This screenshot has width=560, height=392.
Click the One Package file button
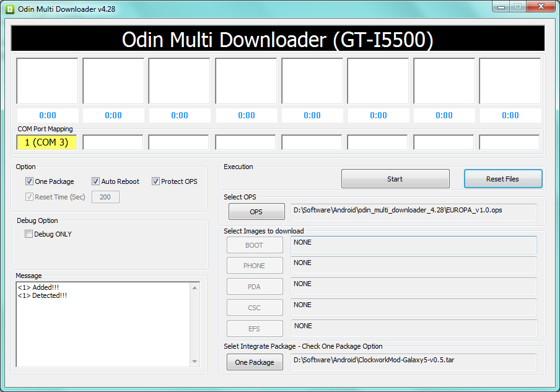tap(255, 362)
